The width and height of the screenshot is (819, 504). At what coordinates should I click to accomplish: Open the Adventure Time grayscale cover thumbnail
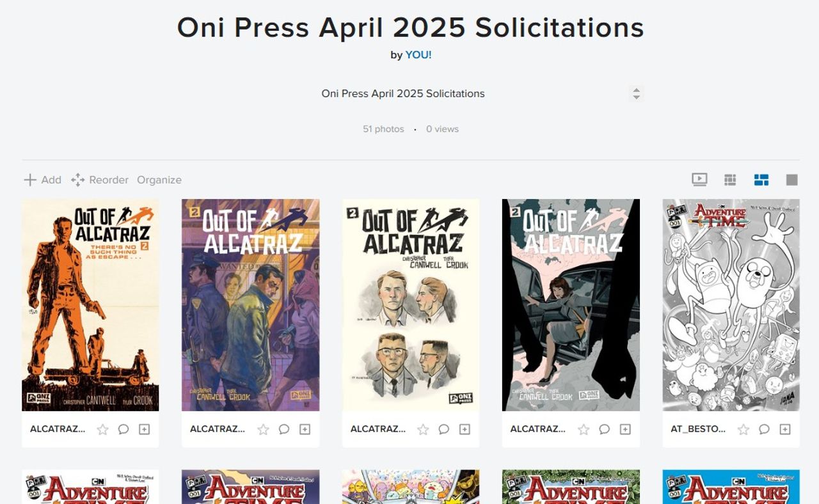[x=731, y=304]
